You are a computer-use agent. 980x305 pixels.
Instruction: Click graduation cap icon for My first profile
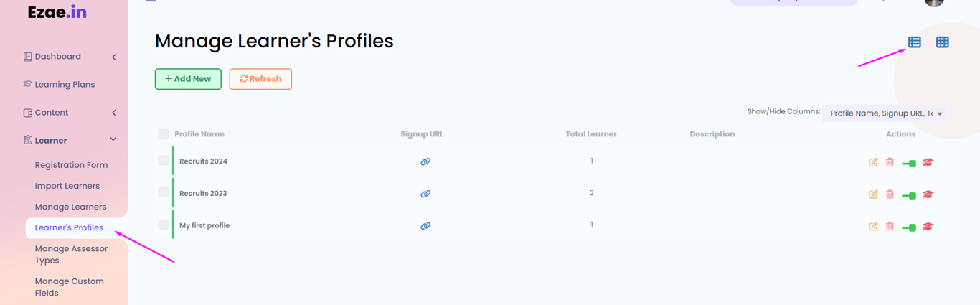[928, 227]
